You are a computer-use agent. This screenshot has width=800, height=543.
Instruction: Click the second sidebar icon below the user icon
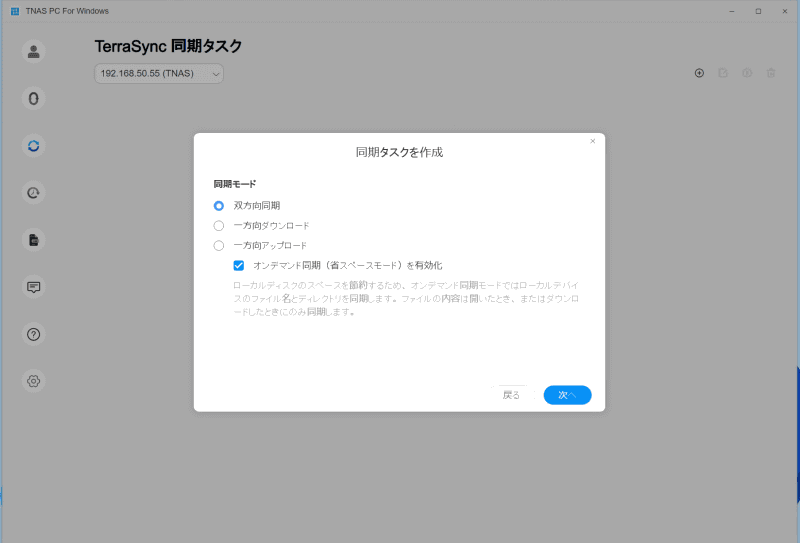pyautogui.click(x=34, y=98)
